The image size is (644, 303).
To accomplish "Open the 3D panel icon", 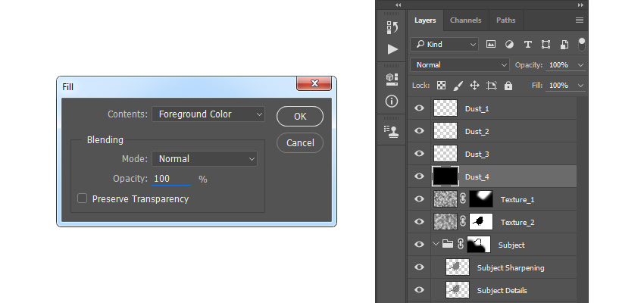I will (392, 80).
